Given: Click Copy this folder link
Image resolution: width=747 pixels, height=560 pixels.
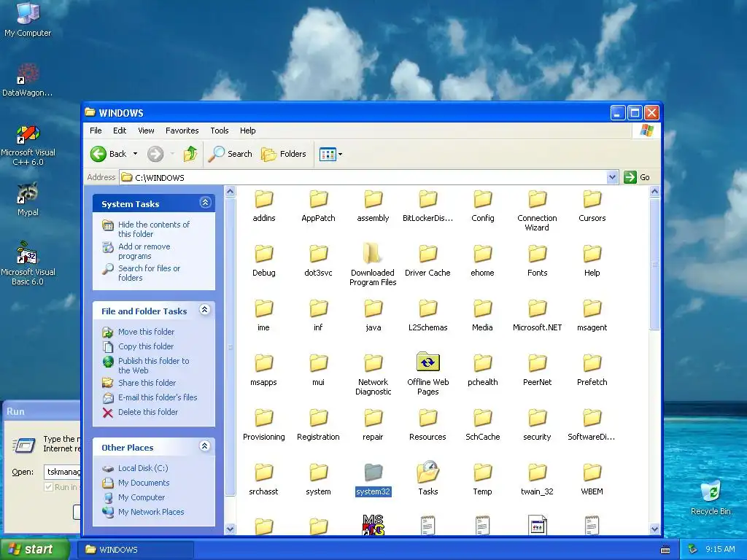Looking at the screenshot, I should point(146,346).
